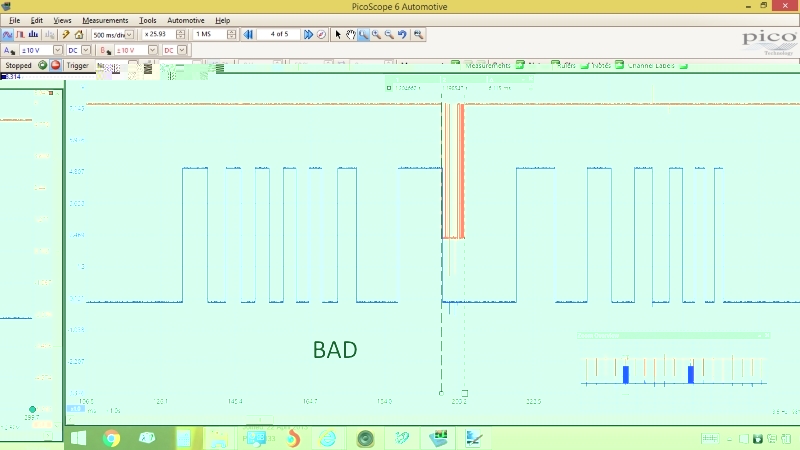Open the timebase 500 ms/div dropdown
This screenshot has width=800, height=450.
tap(130, 35)
